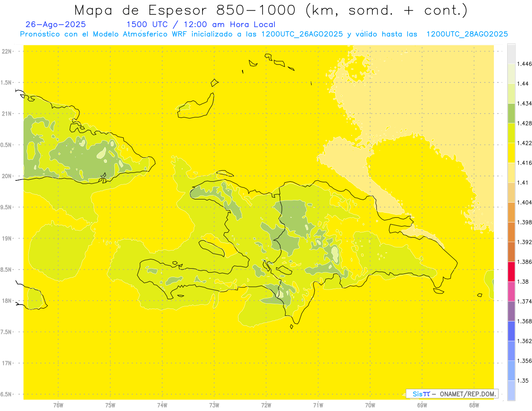Click the legend value 1.416

coord(524,163)
